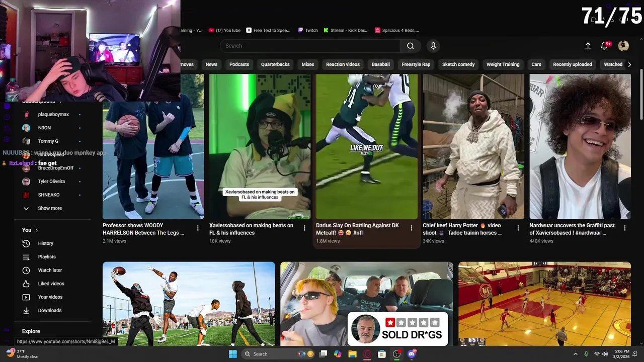The image size is (644, 362).
Task: Switch to the (17) YouTube browser tab
Action: (225, 30)
